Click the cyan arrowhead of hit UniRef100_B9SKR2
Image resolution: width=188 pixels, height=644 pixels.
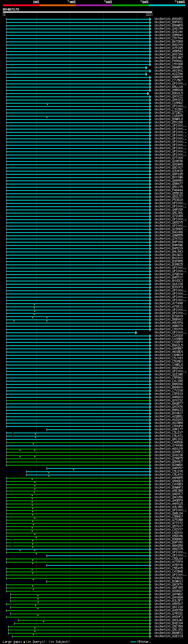(150, 19)
